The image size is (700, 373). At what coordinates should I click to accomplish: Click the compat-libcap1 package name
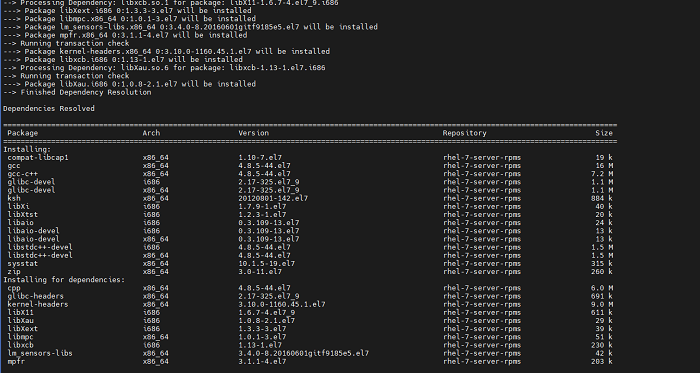(38, 157)
